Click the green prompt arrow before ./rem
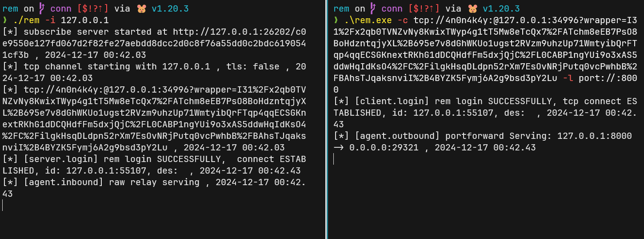 click(5, 20)
